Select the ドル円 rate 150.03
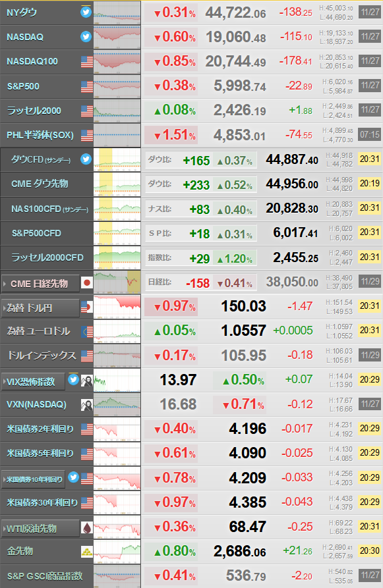383x588 pixels. coord(244,306)
